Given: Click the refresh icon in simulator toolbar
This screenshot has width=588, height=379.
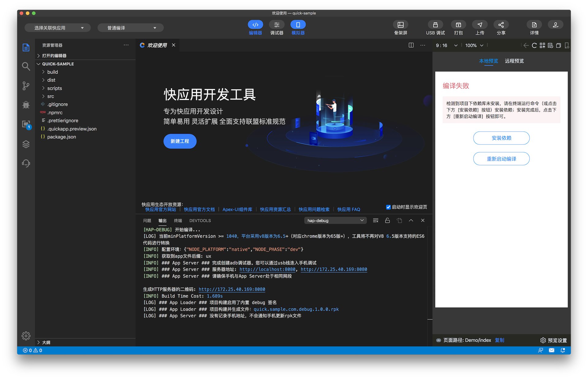Looking at the screenshot, I should (534, 45).
